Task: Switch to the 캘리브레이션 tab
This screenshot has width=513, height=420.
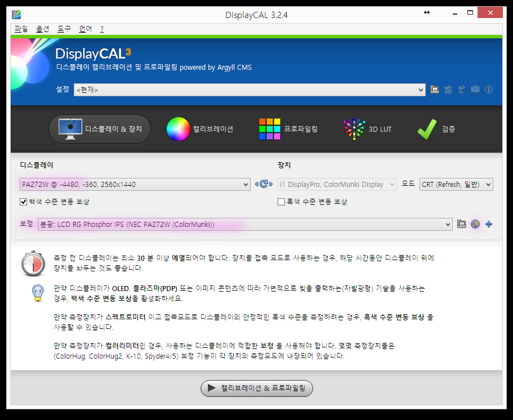Action: pos(200,129)
